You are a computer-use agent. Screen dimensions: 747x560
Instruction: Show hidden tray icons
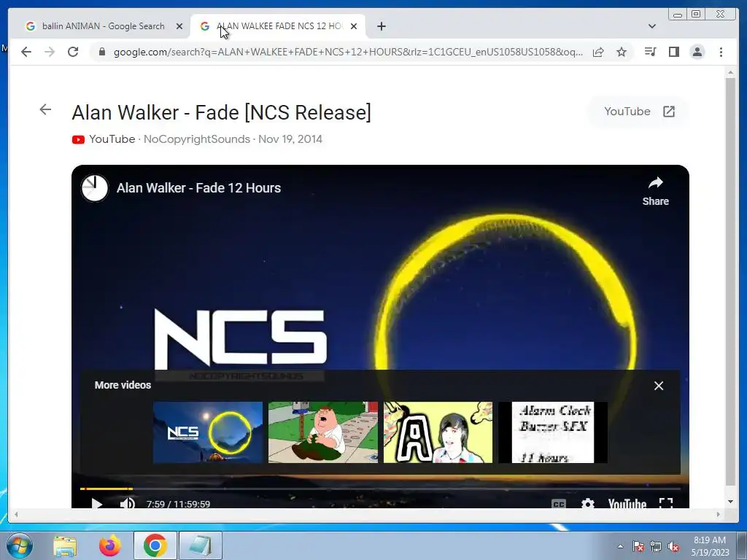(x=620, y=546)
